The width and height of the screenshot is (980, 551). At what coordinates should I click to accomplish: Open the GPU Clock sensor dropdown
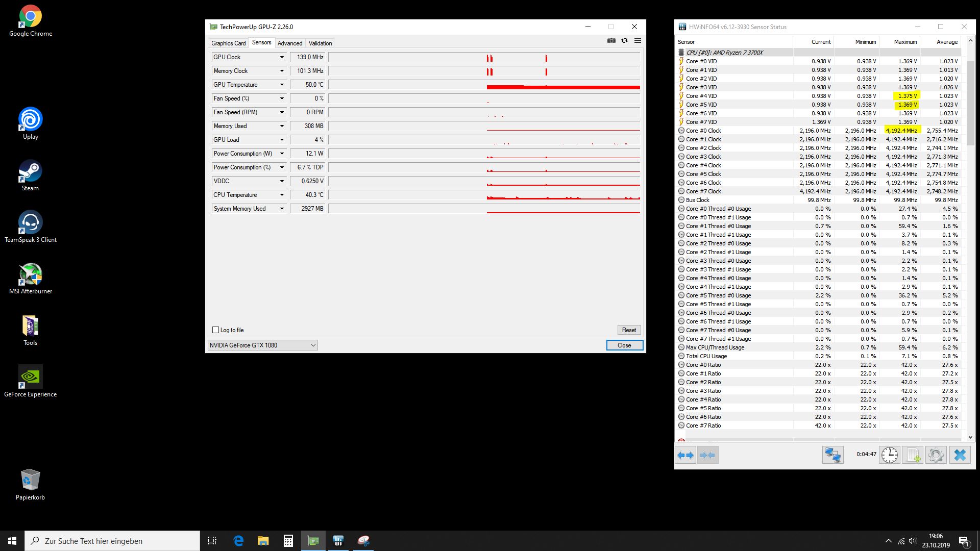(x=281, y=57)
